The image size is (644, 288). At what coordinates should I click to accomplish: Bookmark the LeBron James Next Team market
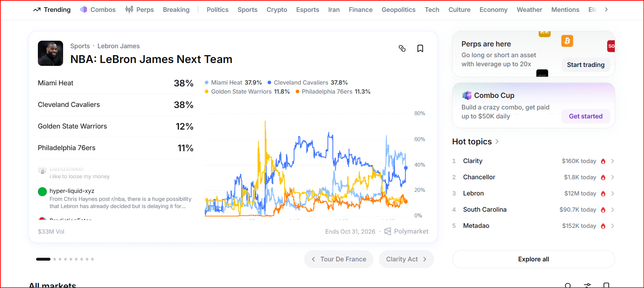click(420, 48)
